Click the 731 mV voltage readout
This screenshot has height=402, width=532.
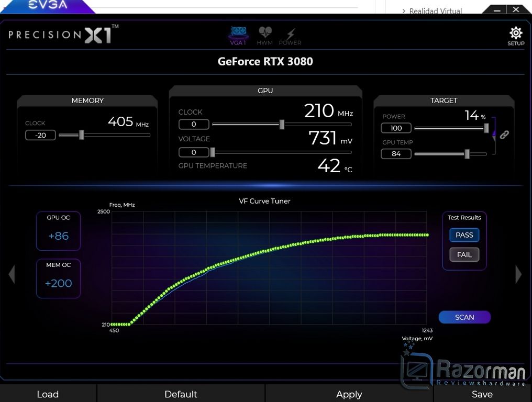330,138
